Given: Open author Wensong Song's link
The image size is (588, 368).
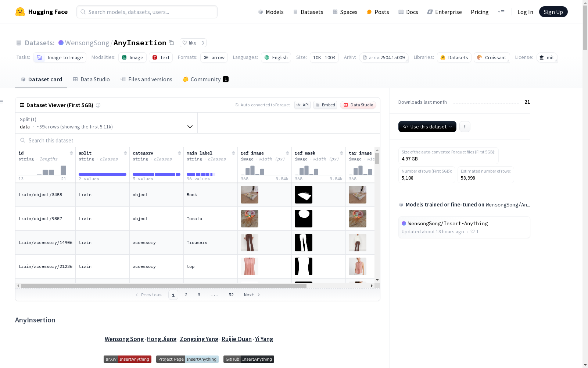Looking at the screenshot, I should pos(124,339).
